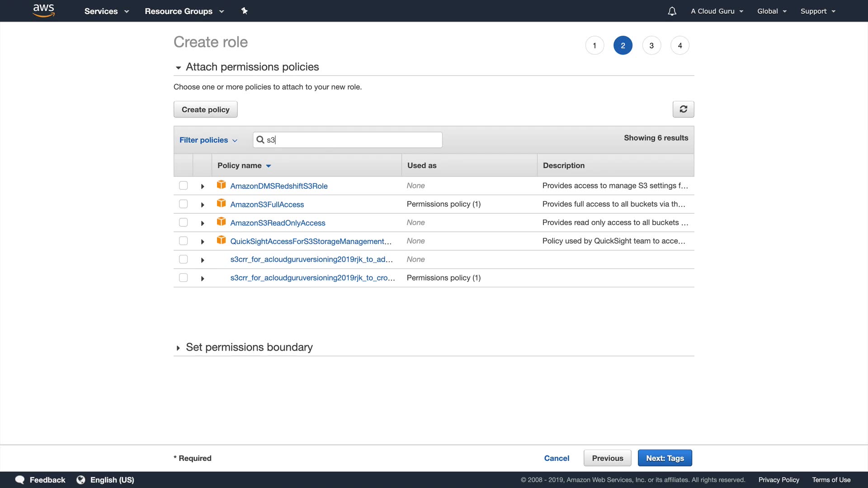Click the Next: Tags button
Image resolution: width=868 pixels, height=488 pixels.
(x=665, y=458)
